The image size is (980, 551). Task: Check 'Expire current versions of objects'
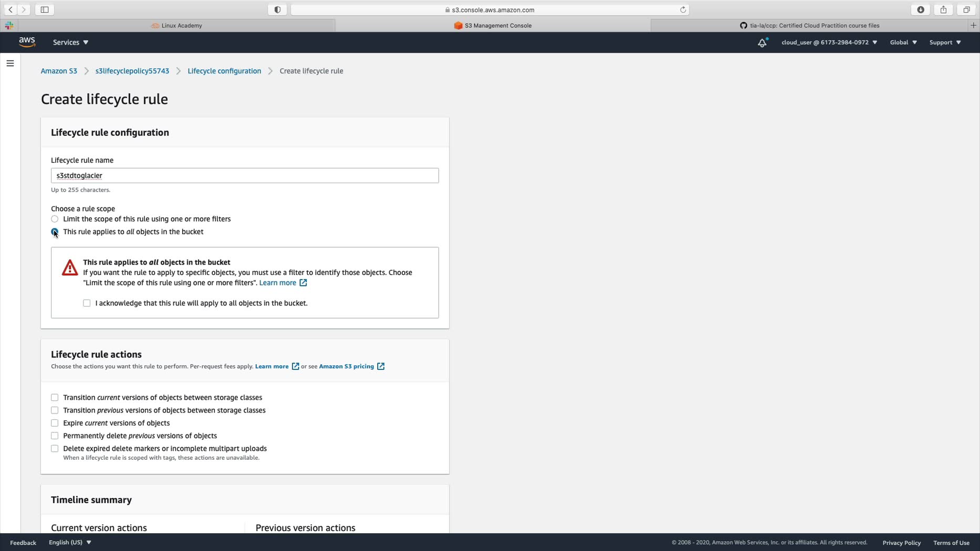pos(55,423)
